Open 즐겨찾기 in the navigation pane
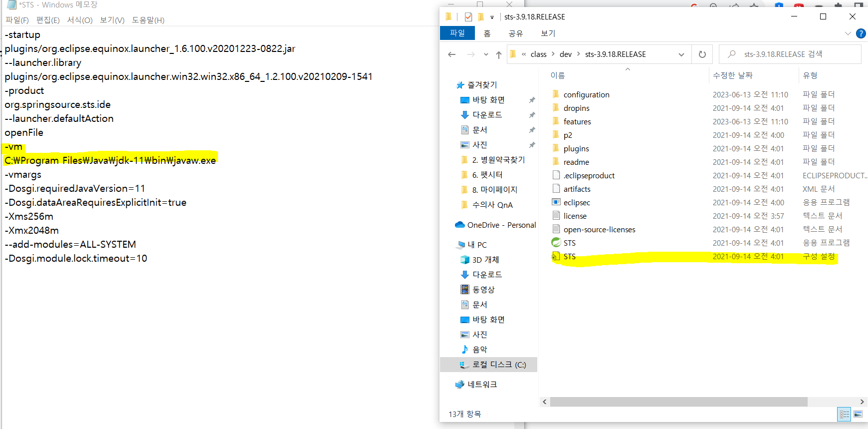The width and height of the screenshot is (868, 429). click(x=482, y=85)
